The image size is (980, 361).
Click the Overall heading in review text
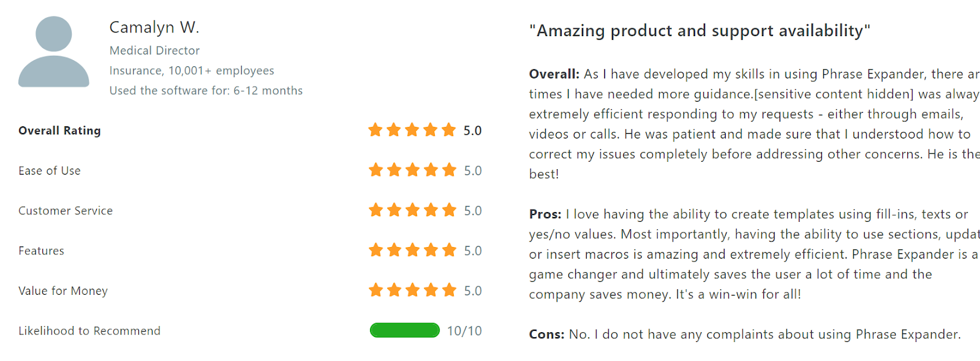[554, 74]
